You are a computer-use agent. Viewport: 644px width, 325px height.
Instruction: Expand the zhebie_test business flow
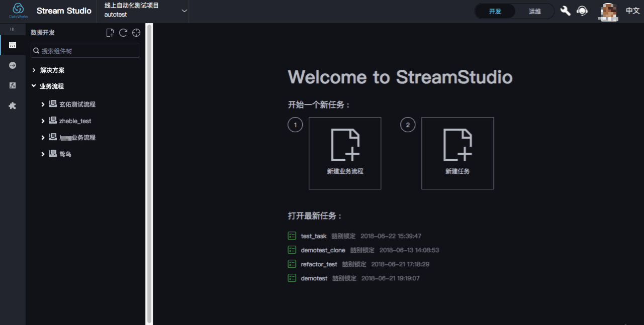(x=43, y=121)
